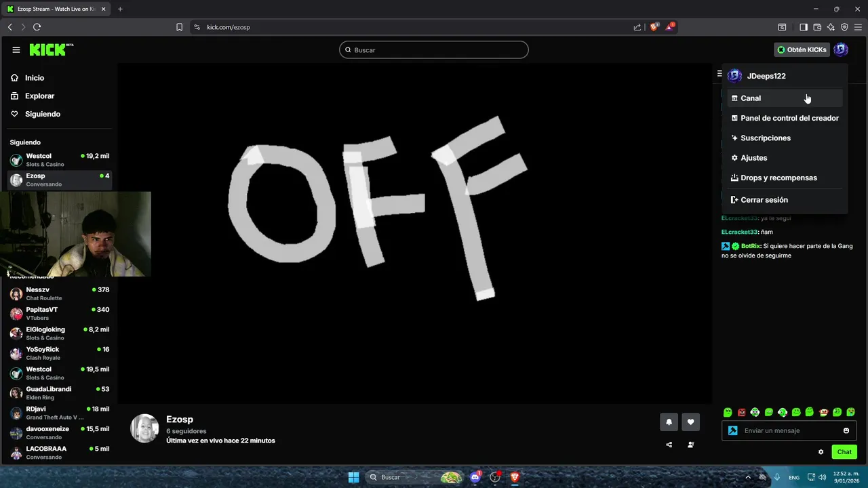The width and height of the screenshot is (868, 488).
Task: Click the Ezosp streamer avatar below video
Action: (x=144, y=428)
